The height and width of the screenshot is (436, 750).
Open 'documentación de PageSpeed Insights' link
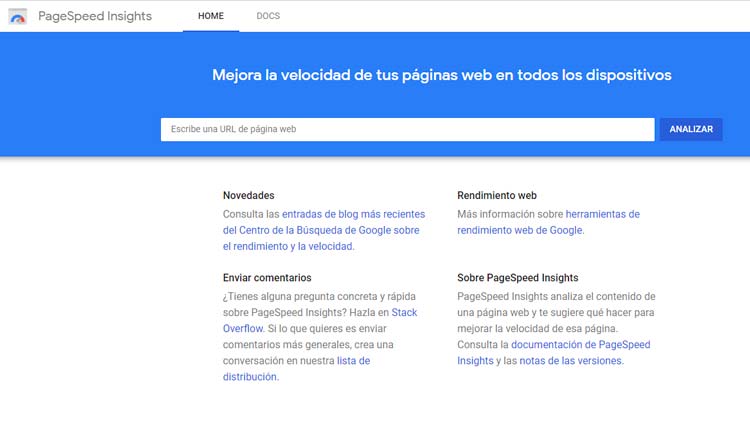pos(553,352)
